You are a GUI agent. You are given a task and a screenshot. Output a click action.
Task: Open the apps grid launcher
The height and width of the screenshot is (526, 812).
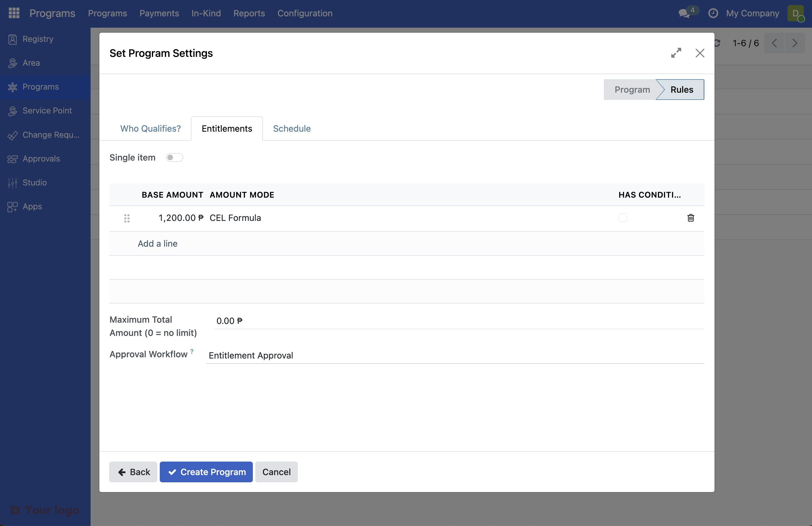pyautogui.click(x=14, y=13)
